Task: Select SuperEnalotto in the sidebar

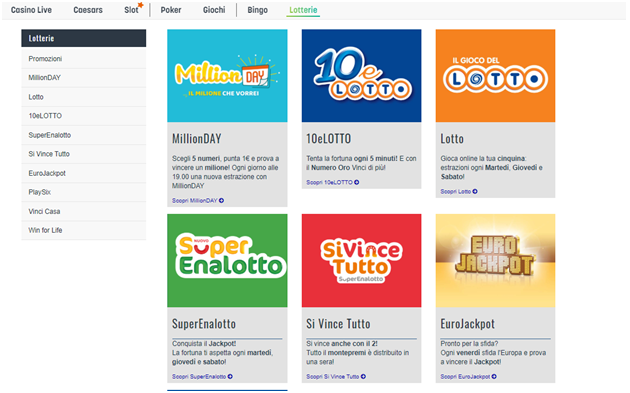Action: pyautogui.click(x=84, y=135)
